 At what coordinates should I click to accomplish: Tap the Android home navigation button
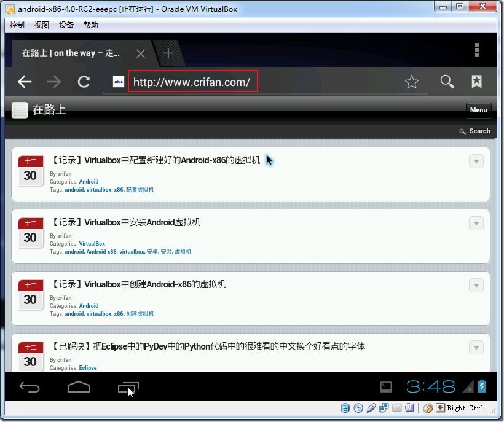(79, 386)
